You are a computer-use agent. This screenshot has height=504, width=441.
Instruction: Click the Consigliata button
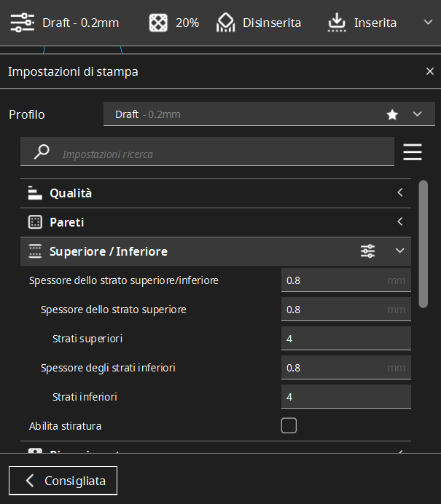pos(63,481)
